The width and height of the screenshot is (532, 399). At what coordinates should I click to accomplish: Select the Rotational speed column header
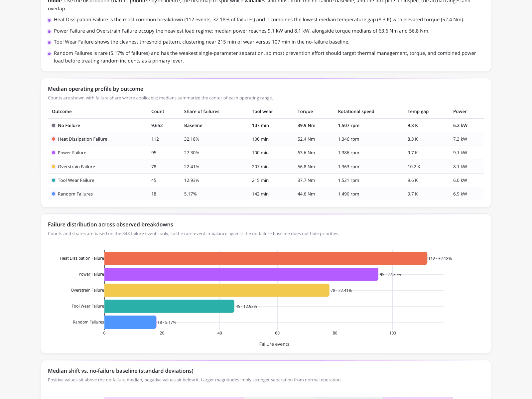[x=356, y=111]
